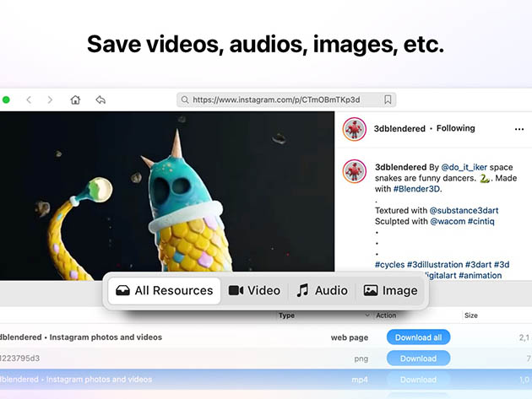
Task: Open the @wacom mention link
Action: (x=448, y=221)
